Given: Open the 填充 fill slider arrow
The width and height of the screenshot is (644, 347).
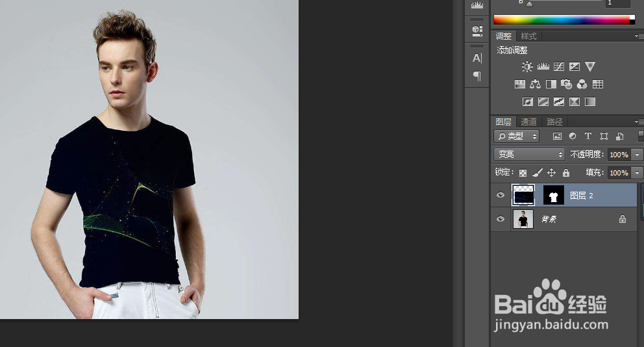Looking at the screenshot, I should click(x=637, y=173).
